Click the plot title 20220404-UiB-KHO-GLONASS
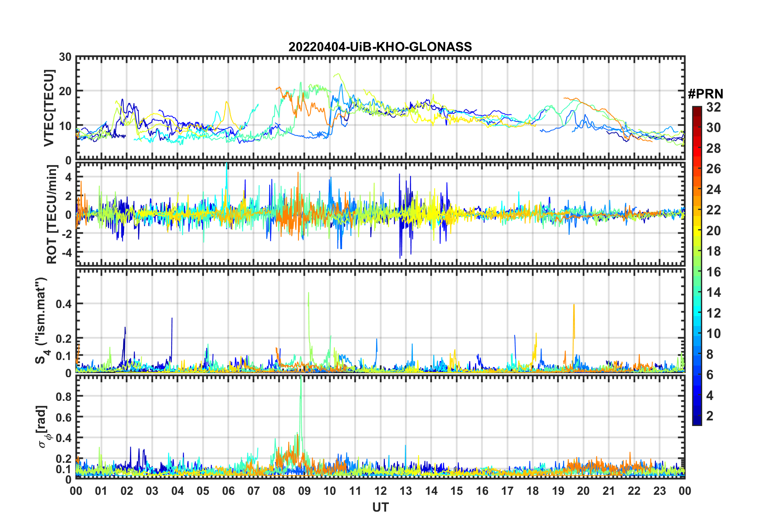 coord(380,47)
